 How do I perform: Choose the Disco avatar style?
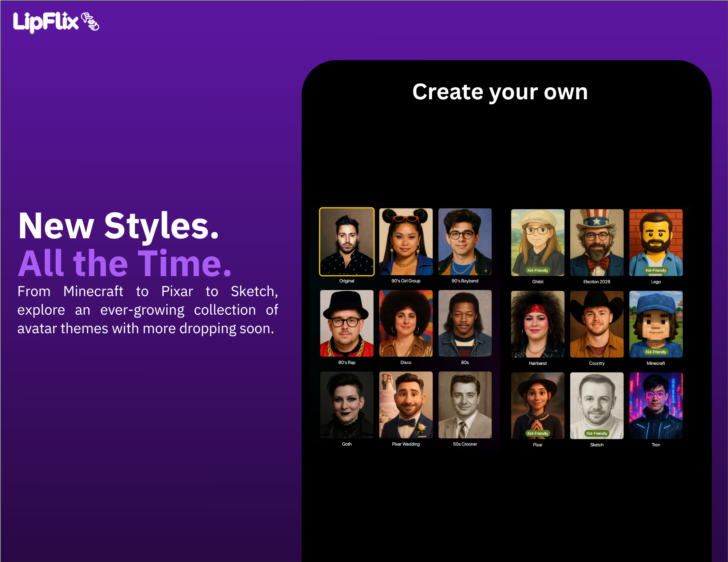point(406,323)
